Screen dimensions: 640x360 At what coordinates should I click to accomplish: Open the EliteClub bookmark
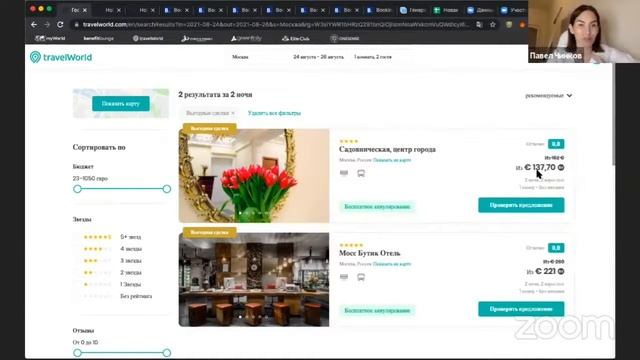[296, 38]
